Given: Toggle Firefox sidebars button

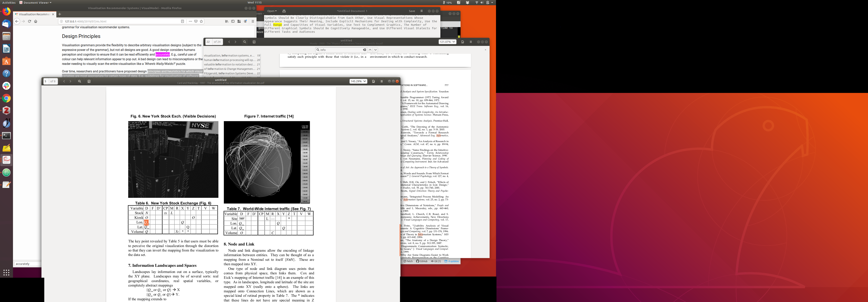Looking at the screenshot, I should coord(232,21).
